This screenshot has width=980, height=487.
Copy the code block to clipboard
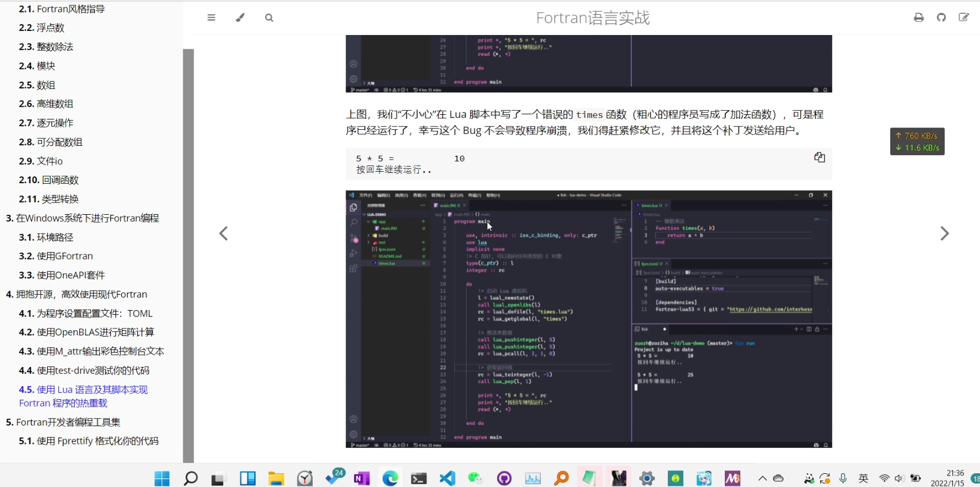point(820,157)
